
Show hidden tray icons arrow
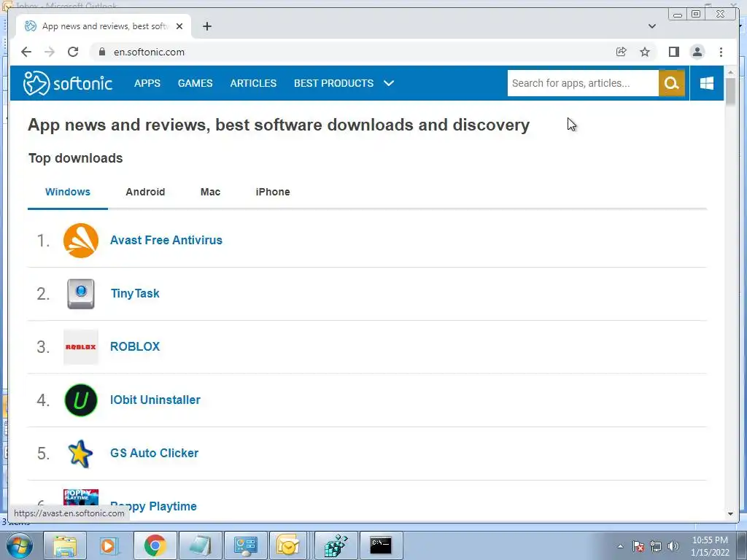click(x=620, y=546)
